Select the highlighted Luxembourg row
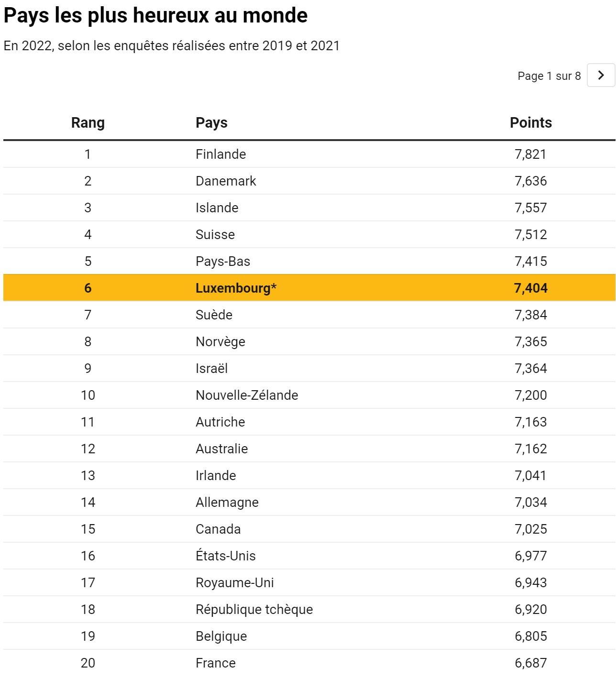616x679 pixels. click(309, 288)
